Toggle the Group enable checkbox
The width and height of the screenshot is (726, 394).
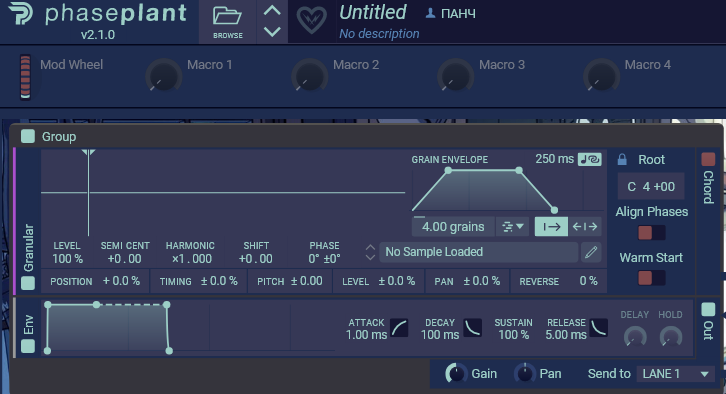28,136
